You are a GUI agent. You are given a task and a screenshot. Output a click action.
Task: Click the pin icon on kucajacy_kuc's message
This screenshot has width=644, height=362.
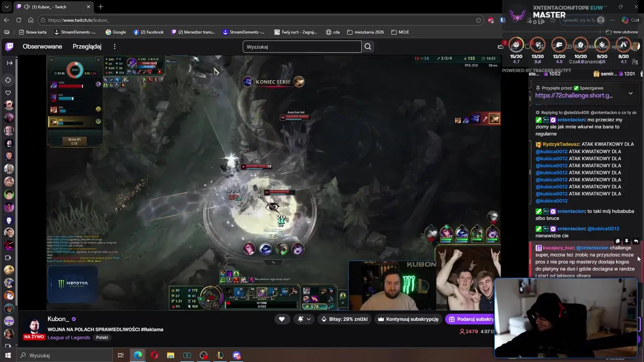(627, 241)
